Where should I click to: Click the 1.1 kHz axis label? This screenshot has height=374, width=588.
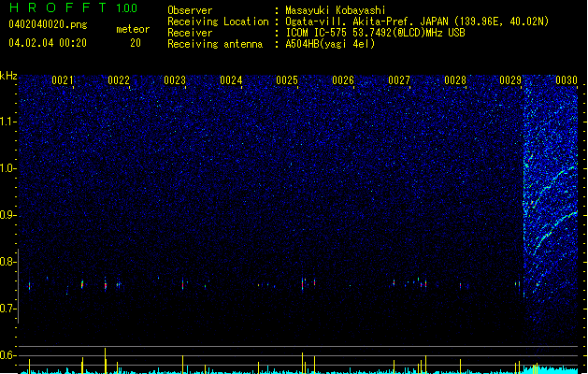click(8, 122)
